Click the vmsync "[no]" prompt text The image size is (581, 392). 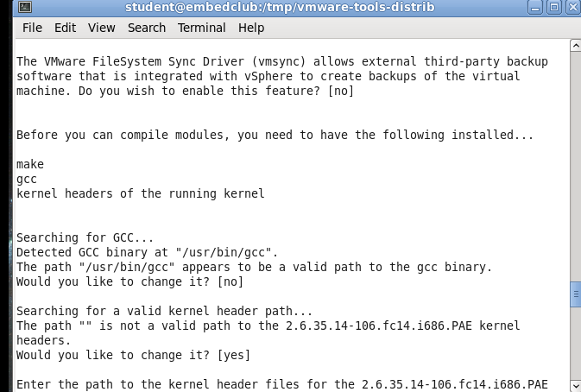coord(341,91)
